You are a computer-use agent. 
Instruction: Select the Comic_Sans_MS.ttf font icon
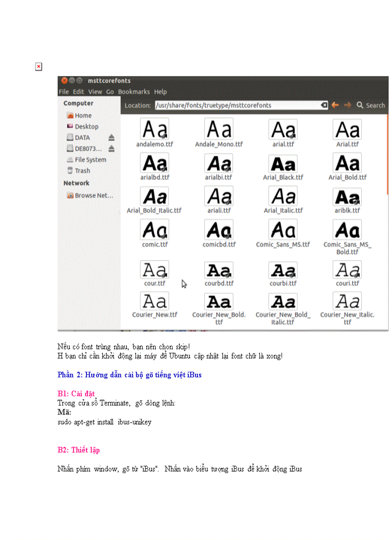[283, 230]
